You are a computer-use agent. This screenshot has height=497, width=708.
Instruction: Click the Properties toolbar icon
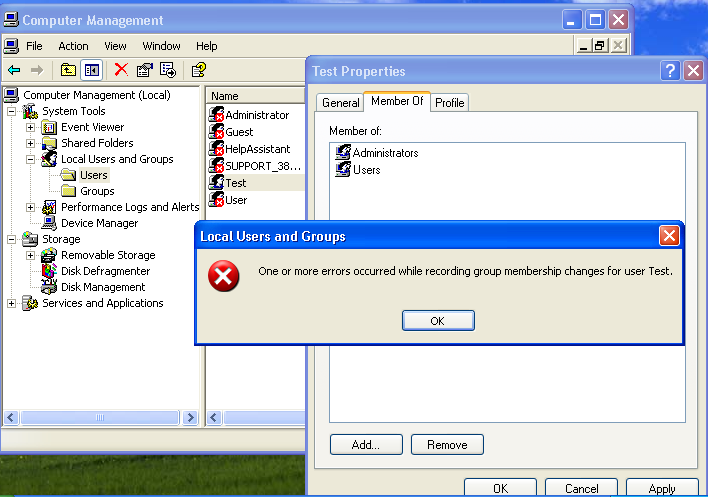145,70
